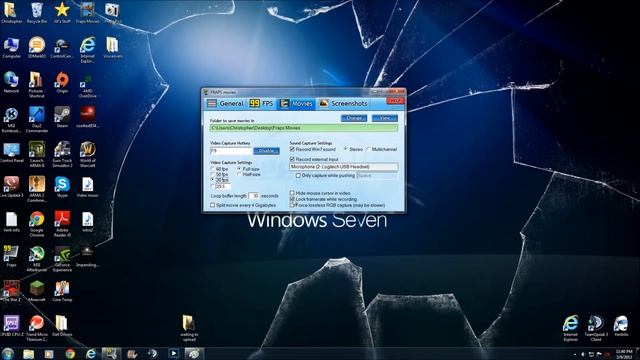The image size is (640, 360).
Task: Select the Euro Truck Simulator 2 icon
Action: (62, 154)
